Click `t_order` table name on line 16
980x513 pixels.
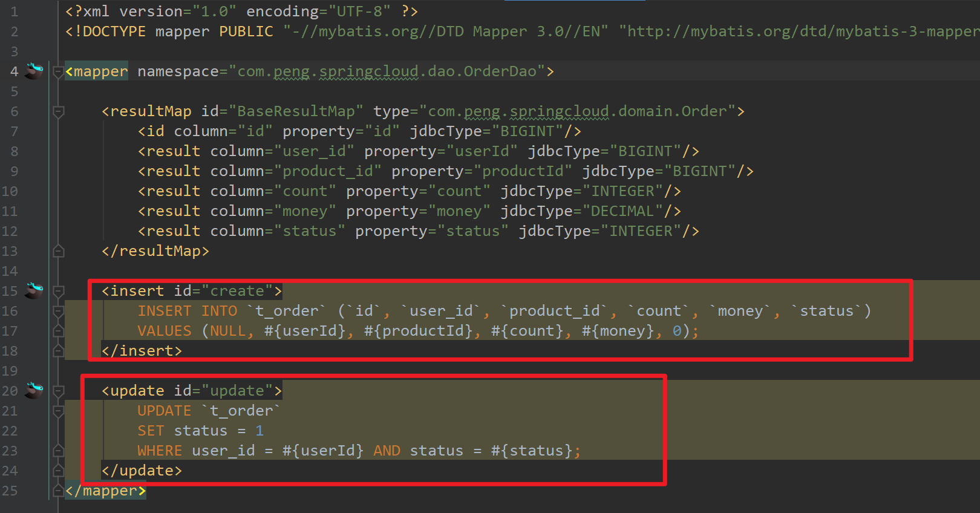[x=287, y=311]
